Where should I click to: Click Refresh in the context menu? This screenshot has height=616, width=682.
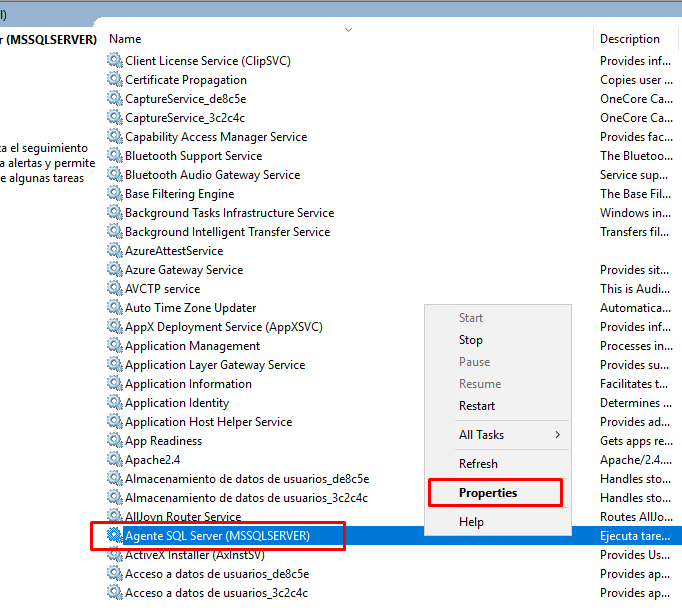click(478, 464)
